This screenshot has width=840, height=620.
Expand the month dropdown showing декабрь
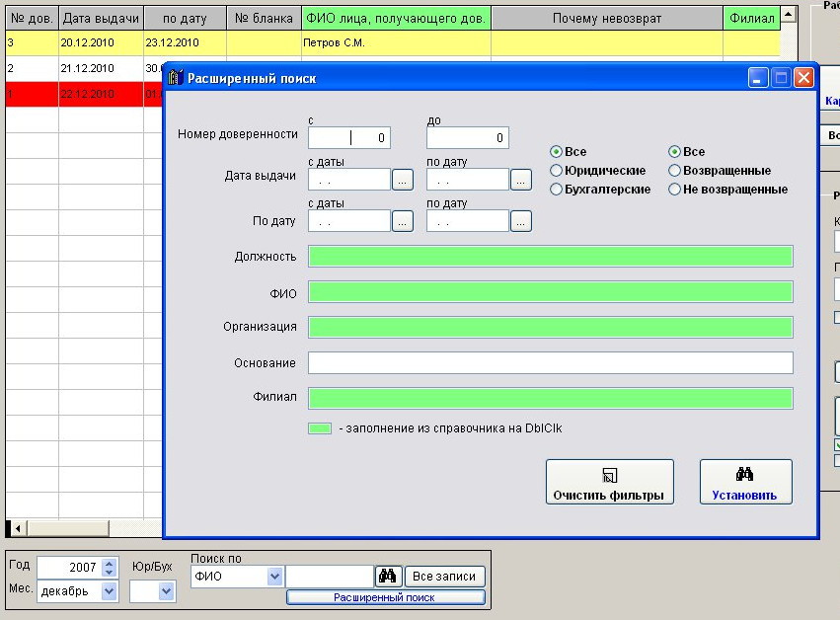click(x=109, y=591)
